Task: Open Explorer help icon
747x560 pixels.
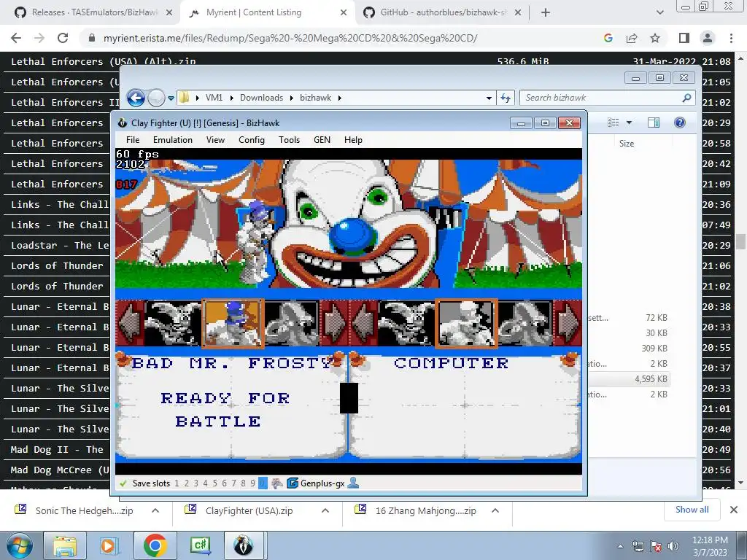Action: click(680, 122)
